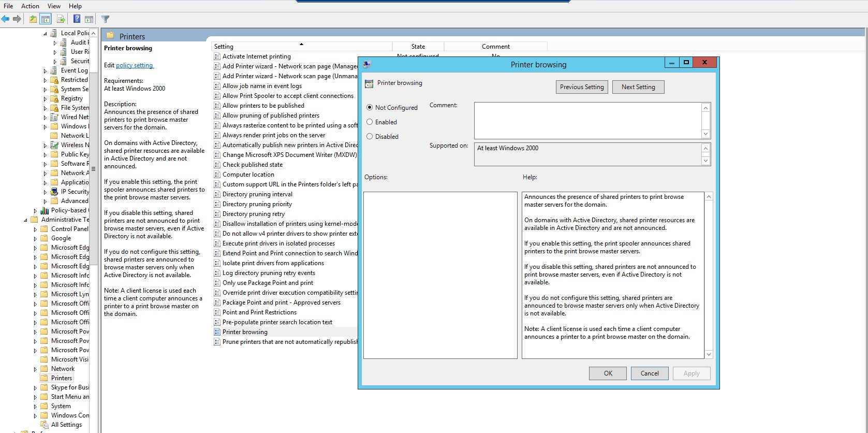Viewport: 868px width, 433px height.
Task: Collapse the Administrative Templates tree node
Action: pyautogui.click(x=25, y=220)
